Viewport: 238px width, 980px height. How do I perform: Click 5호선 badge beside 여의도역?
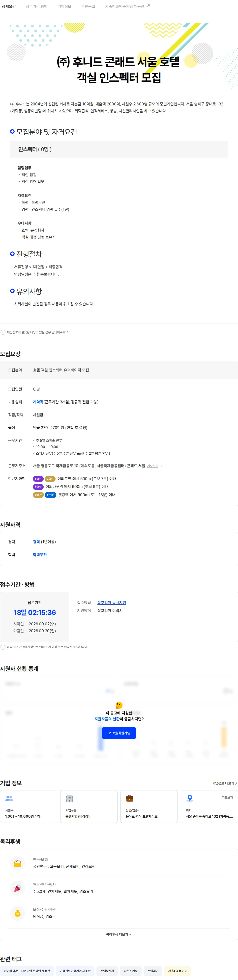tap(38, 479)
